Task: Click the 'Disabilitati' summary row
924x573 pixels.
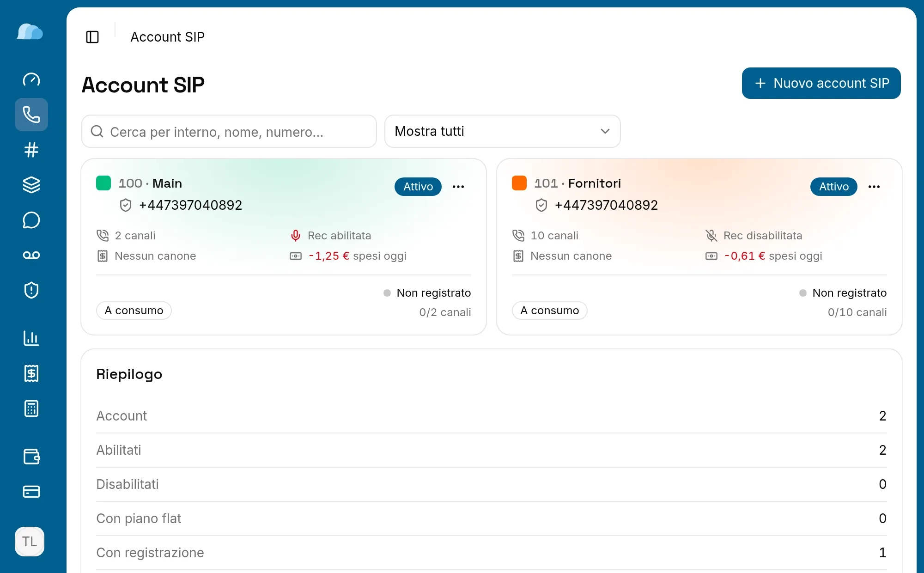Action: (x=492, y=484)
